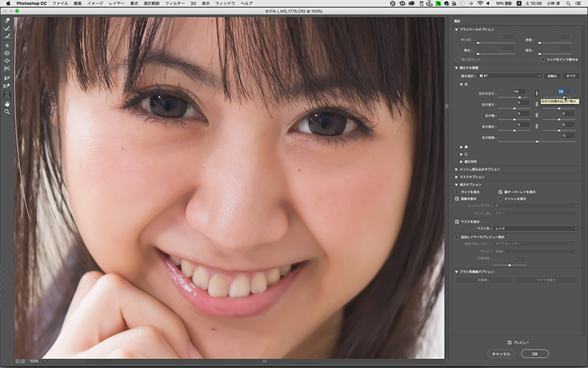This screenshot has height=368, width=588.
Task: Expand the 口 (mouth) subsection
Action: 462,155
